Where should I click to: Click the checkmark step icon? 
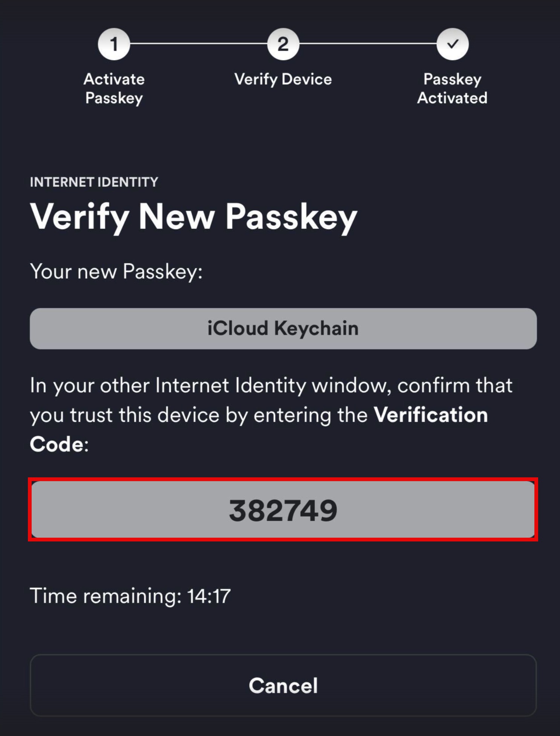(x=452, y=44)
